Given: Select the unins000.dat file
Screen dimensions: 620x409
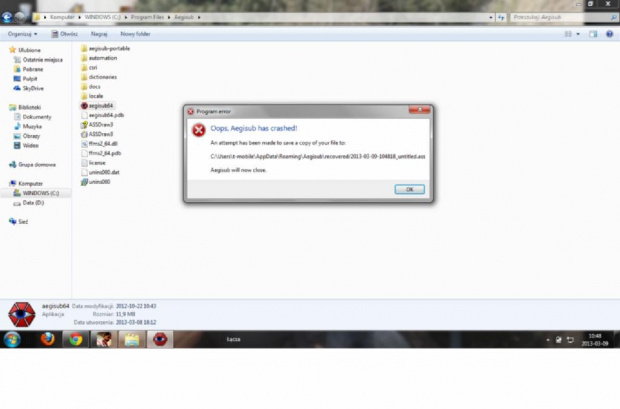Looking at the screenshot, I should 100,172.
